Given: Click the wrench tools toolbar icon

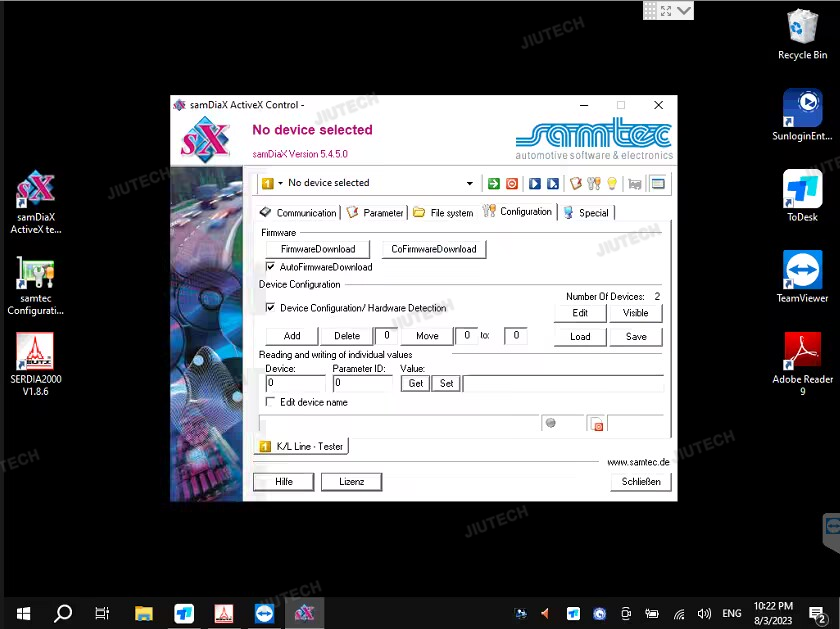Looking at the screenshot, I should click(x=594, y=184).
